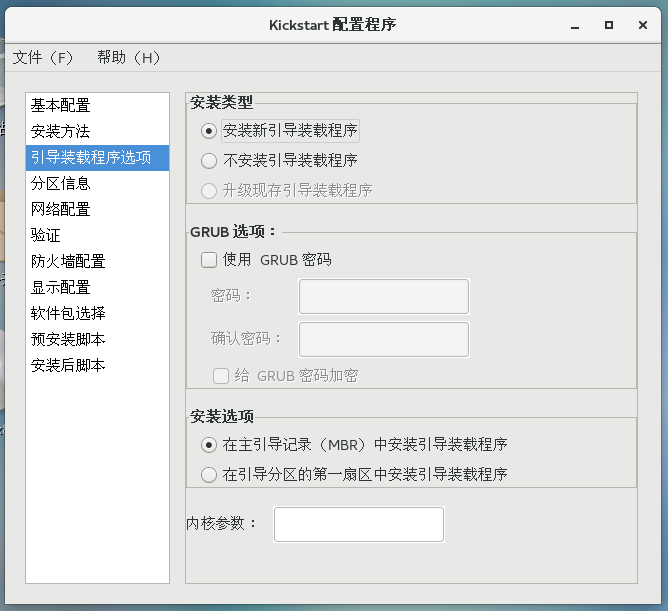
Task: Choose 在引导分区的第一扇区中安装引导装载程序
Action: click(x=209, y=474)
